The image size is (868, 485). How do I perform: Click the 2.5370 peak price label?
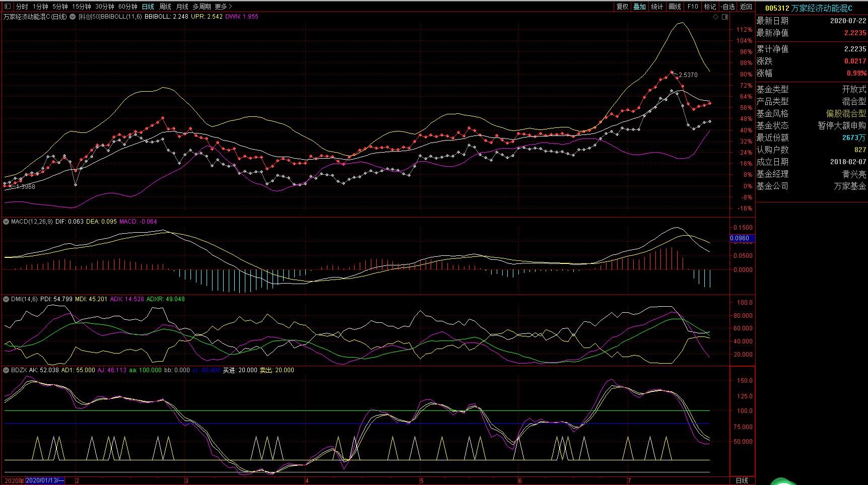tap(688, 75)
